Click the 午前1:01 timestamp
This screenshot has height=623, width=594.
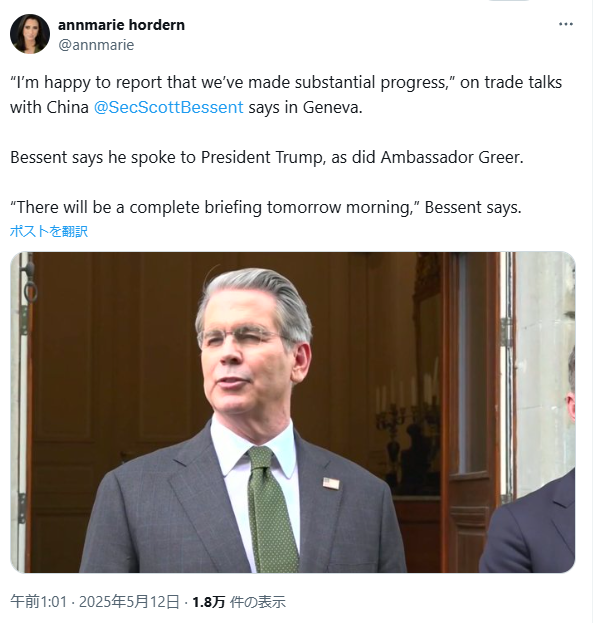pyautogui.click(x=39, y=602)
